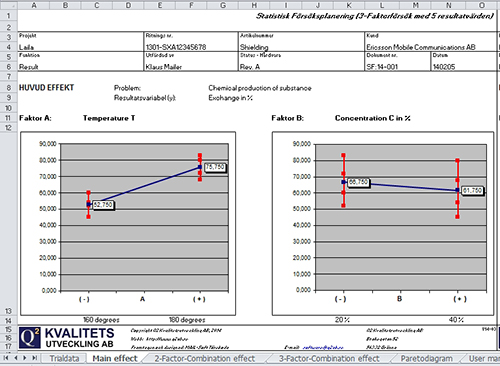This screenshot has width=500, height=366.
Task: Click the 75,750 data label in Faktor A chart
Action: (x=215, y=167)
